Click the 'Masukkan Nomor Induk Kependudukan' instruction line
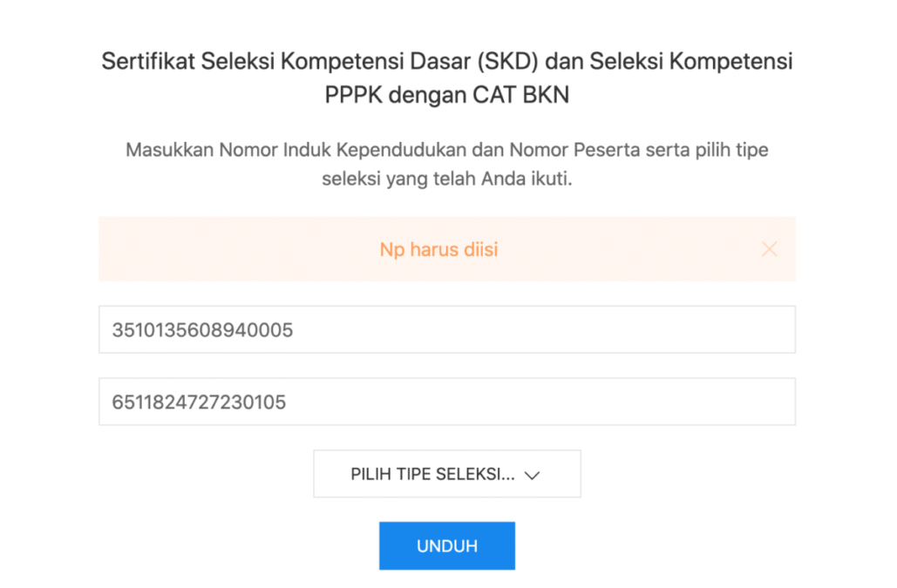 coord(446,150)
